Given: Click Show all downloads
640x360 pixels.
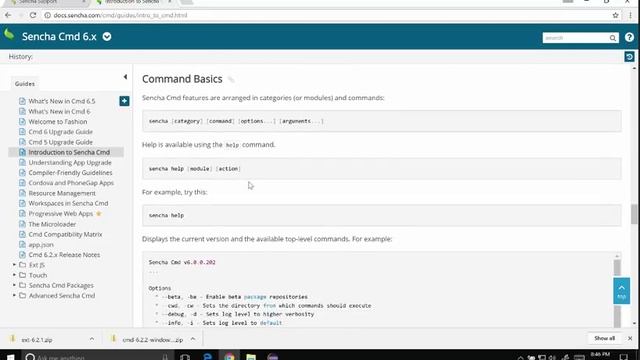Looking at the screenshot, I should 604,338.
